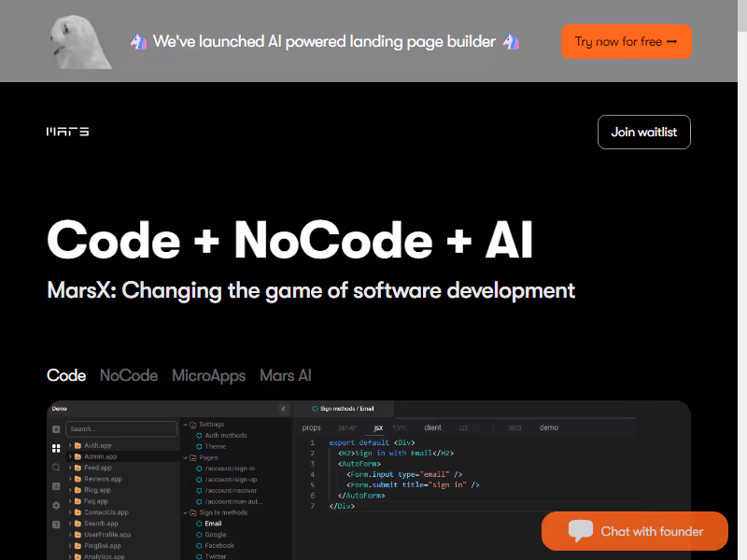Click the Auth.app folder icon
The height and width of the screenshot is (560, 747).
pyautogui.click(x=78, y=446)
